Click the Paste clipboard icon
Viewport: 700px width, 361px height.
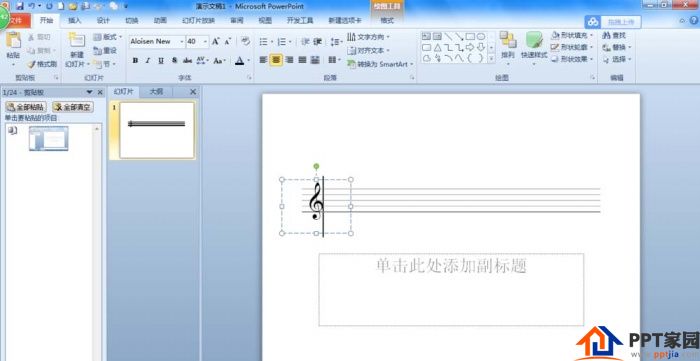[x=13, y=40]
